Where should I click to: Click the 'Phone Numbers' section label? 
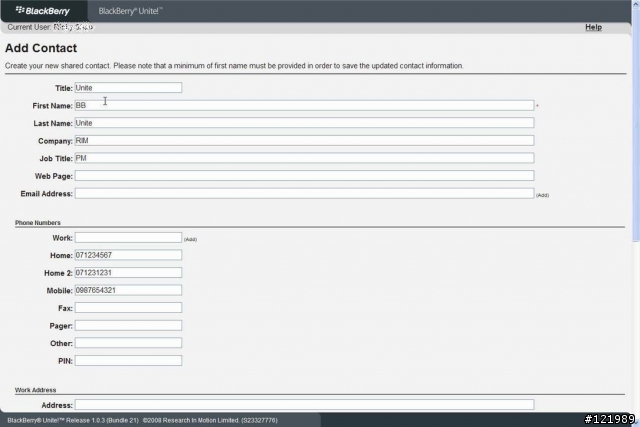click(38, 222)
